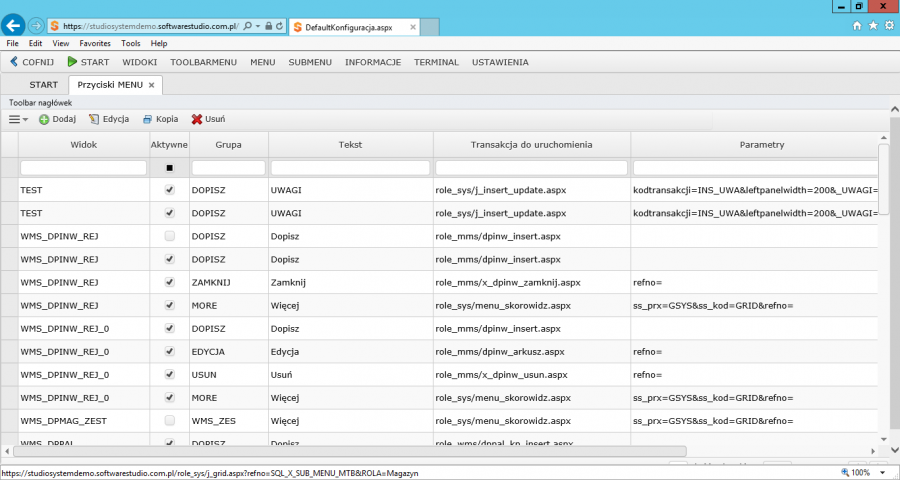Screen dimensions: 900x480
Task: Click the Tekst column filter field
Action: click(x=350, y=168)
